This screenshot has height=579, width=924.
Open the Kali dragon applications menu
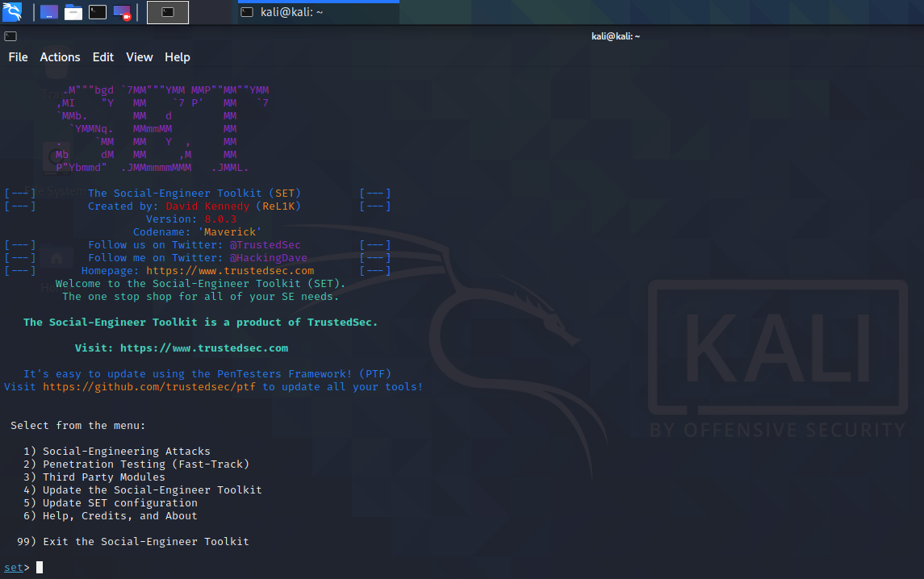pyautogui.click(x=12, y=12)
